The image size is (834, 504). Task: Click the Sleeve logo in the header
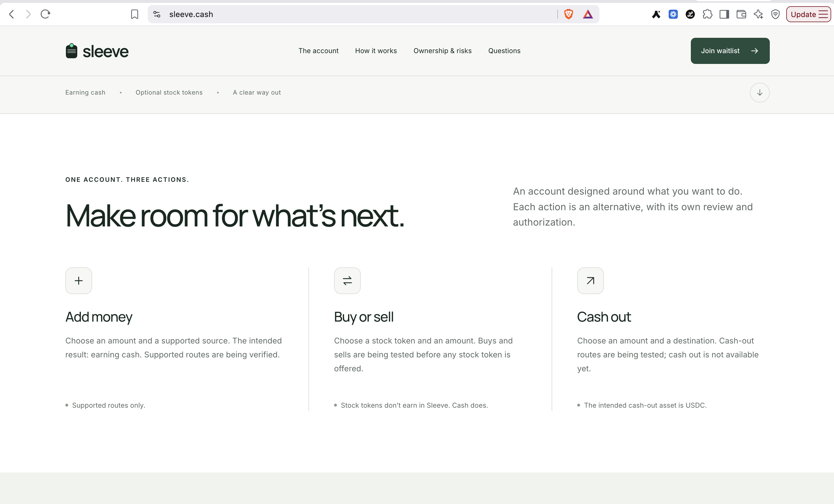click(97, 51)
